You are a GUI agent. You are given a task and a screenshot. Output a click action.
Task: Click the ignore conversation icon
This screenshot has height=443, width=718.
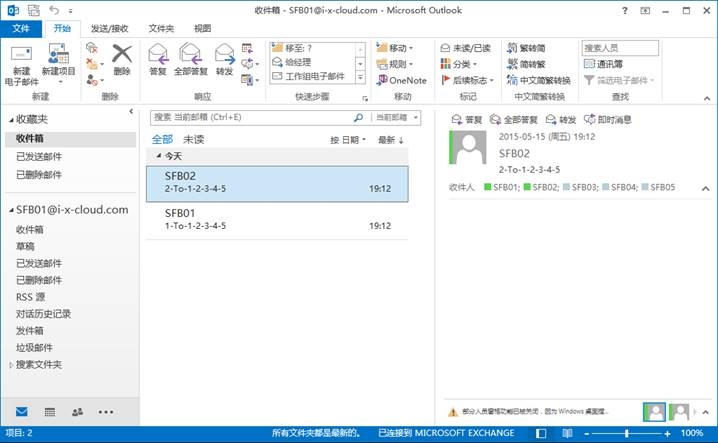point(92,48)
